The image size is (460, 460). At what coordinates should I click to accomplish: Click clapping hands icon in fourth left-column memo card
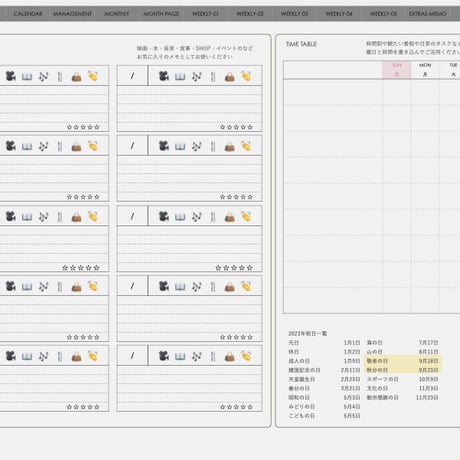(93, 286)
